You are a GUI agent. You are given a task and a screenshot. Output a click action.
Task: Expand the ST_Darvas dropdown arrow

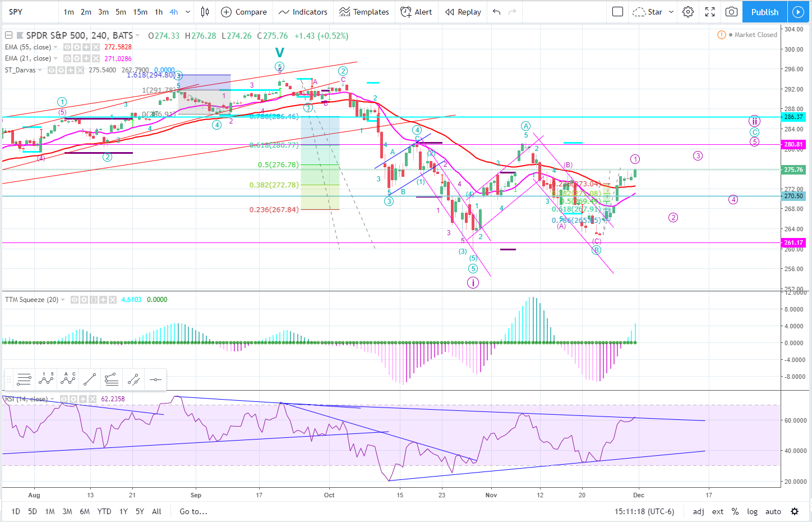[40, 70]
